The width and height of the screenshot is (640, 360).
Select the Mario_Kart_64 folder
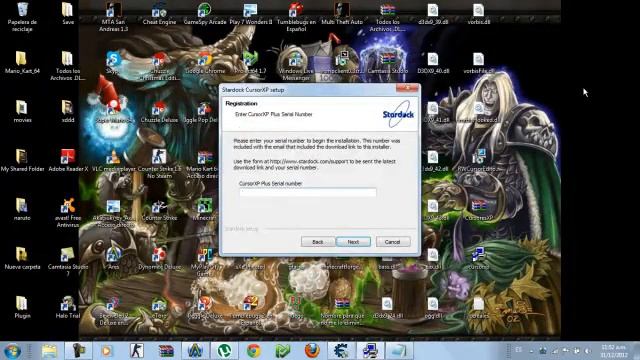click(22, 62)
